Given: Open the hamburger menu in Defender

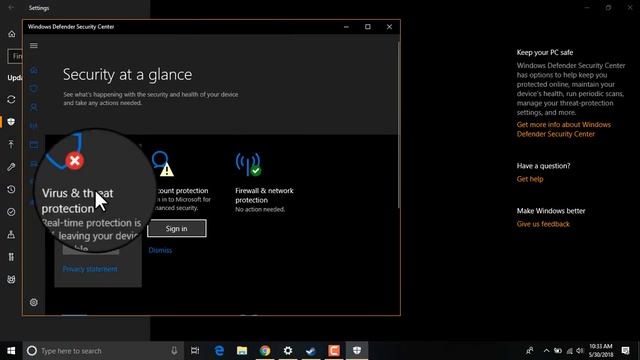Looking at the screenshot, I should 34,46.
